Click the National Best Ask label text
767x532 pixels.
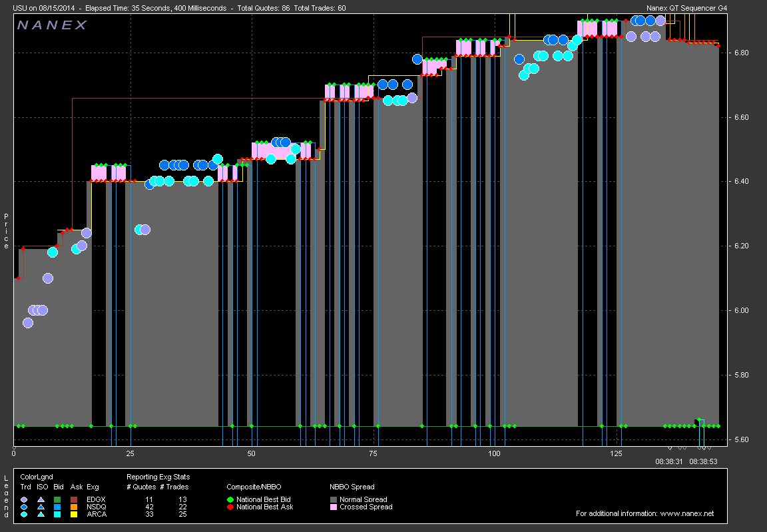264,507
